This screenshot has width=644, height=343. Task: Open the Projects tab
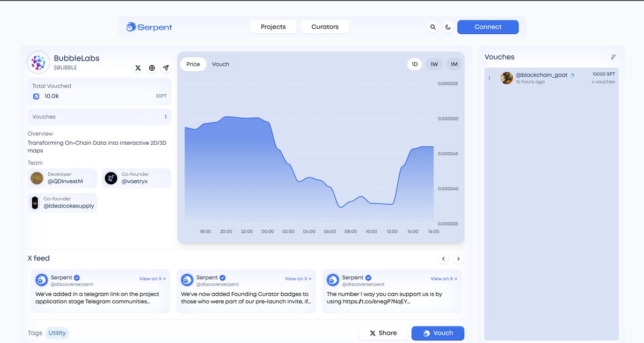(x=273, y=27)
